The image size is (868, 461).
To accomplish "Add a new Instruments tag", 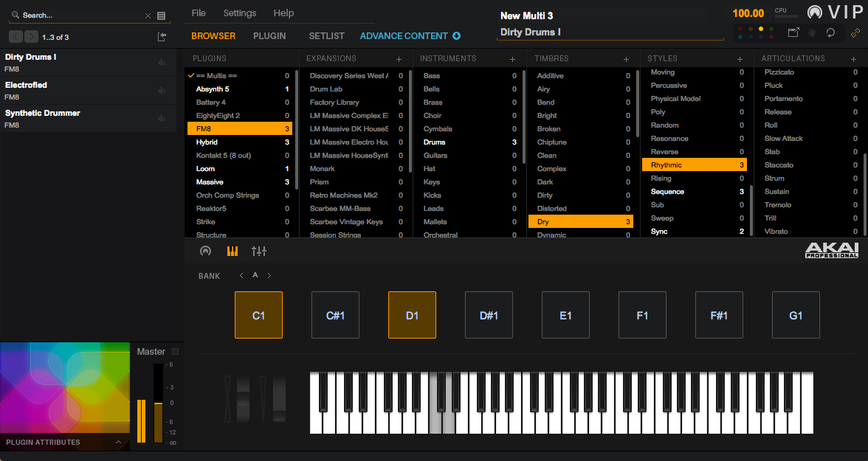I will [x=512, y=59].
